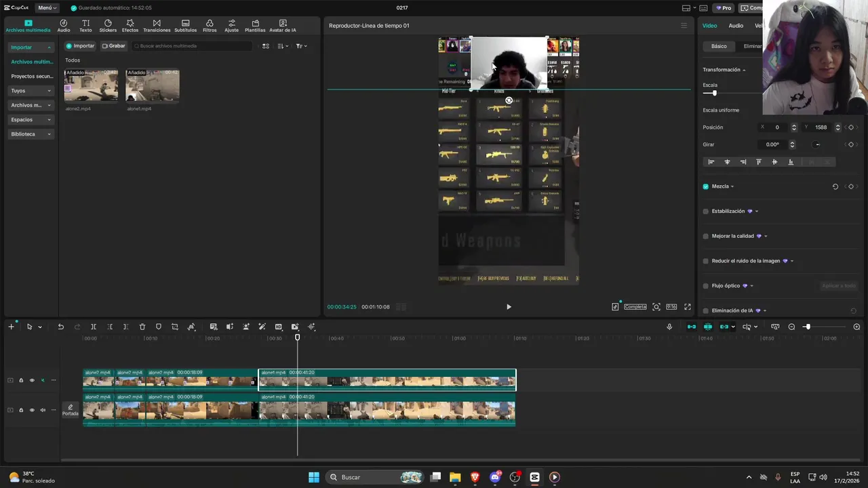Switch to the Audio properties tab
Screen dimensions: 868x488
pyautogui.click(x=736, y=26)
